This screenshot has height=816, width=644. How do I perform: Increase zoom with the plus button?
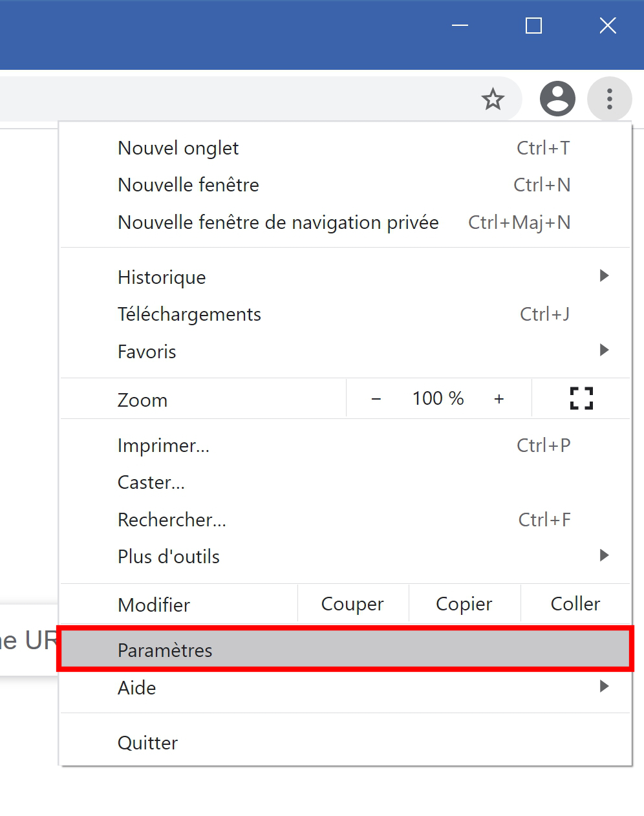click(499, 399)
